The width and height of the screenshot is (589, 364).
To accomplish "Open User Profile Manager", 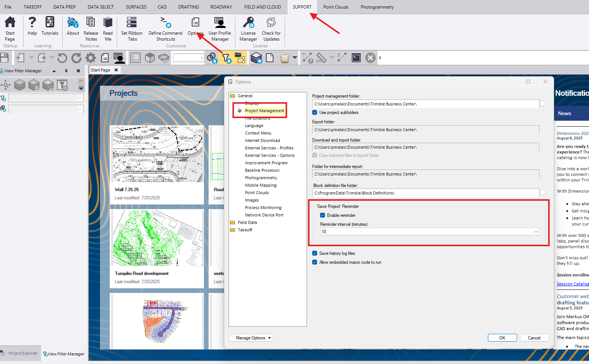I will [220, 23].
